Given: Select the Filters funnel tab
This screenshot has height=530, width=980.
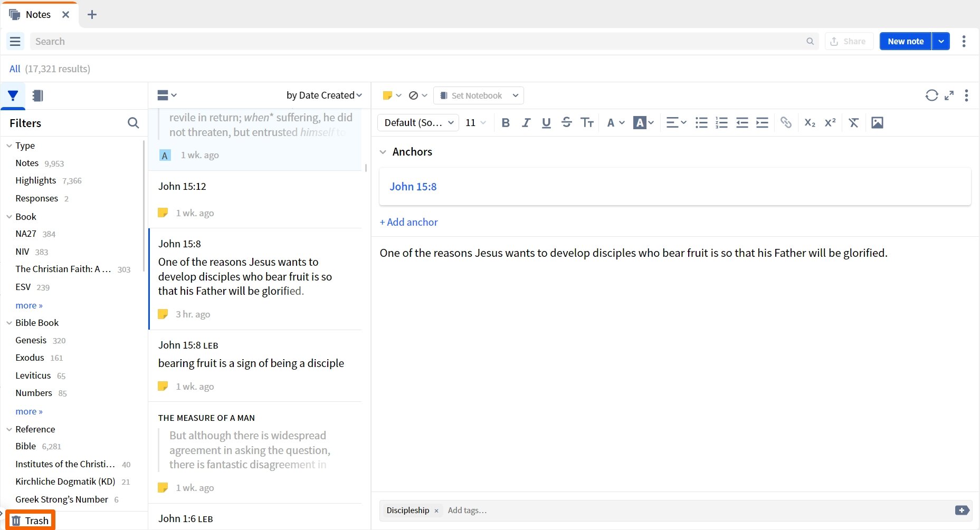Looking at the screenshot, I should click(x=13, y=95).
